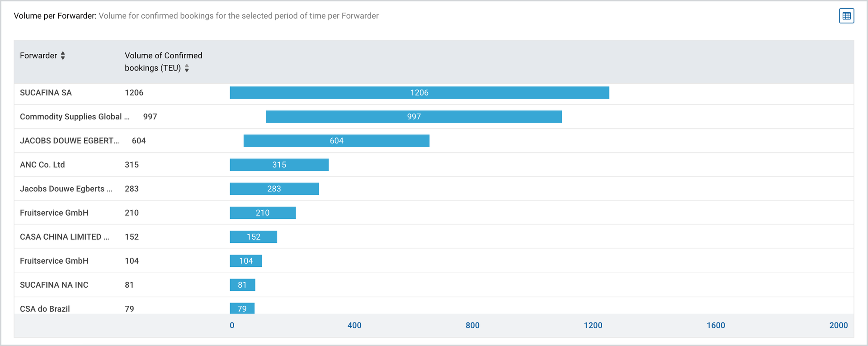This screenshot has height=346, width=868.
Task: Open Commodity Supplies Global row label
Action: click(75, 117)
